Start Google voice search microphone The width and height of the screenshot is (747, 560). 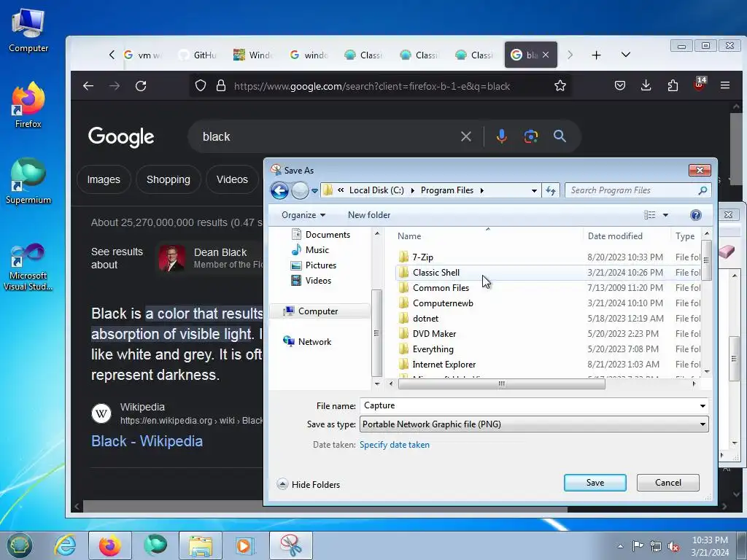pos(501,136)
